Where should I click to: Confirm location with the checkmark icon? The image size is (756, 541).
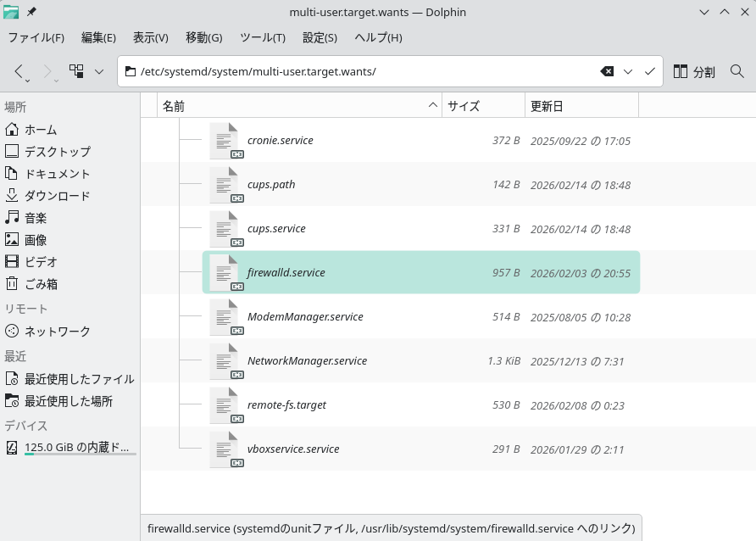(x=650, y=71)
